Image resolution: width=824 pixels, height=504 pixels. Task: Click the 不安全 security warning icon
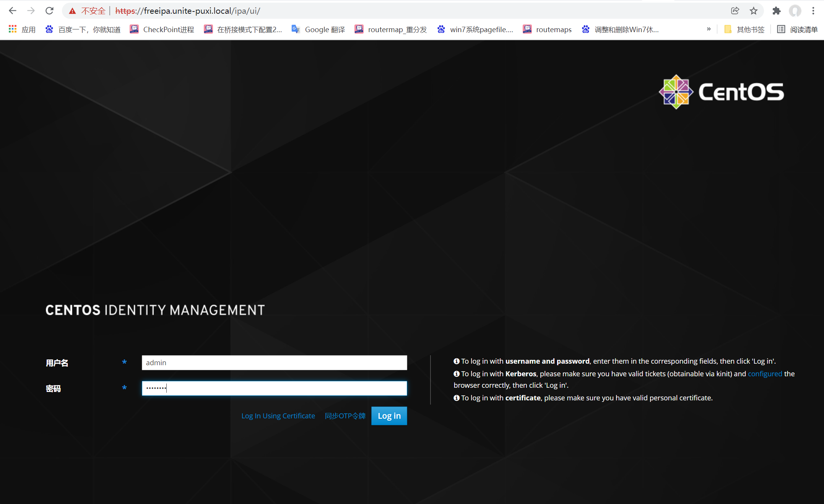coord(72,11)
